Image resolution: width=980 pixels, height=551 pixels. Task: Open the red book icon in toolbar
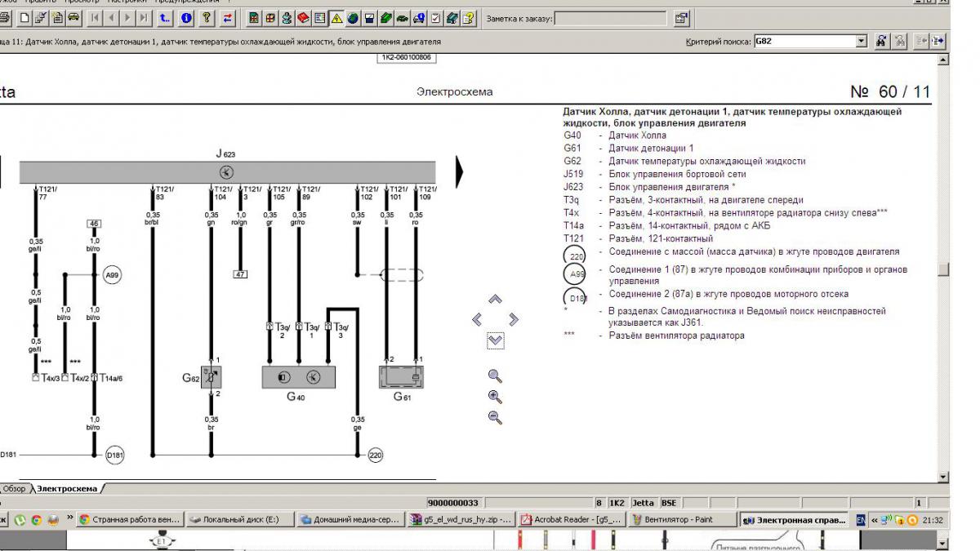303,17
